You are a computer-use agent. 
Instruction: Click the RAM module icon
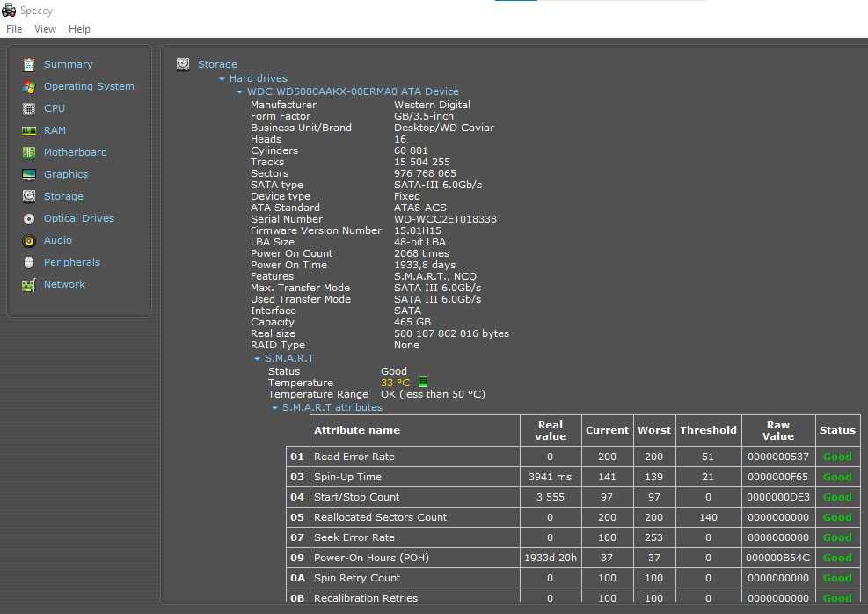click(29, 131)
